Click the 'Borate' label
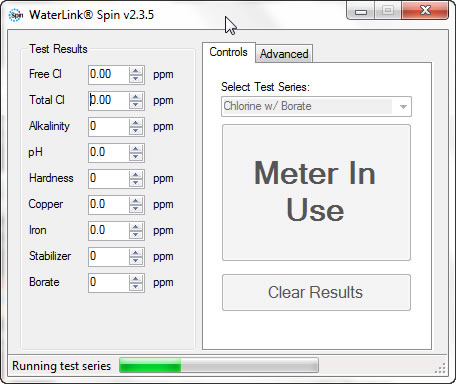This screenshot has height=384, width=456. point(44,282)
